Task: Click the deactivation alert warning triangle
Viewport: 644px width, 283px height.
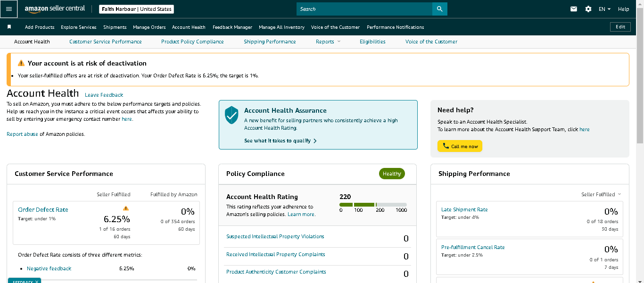Action: [21, 63]
